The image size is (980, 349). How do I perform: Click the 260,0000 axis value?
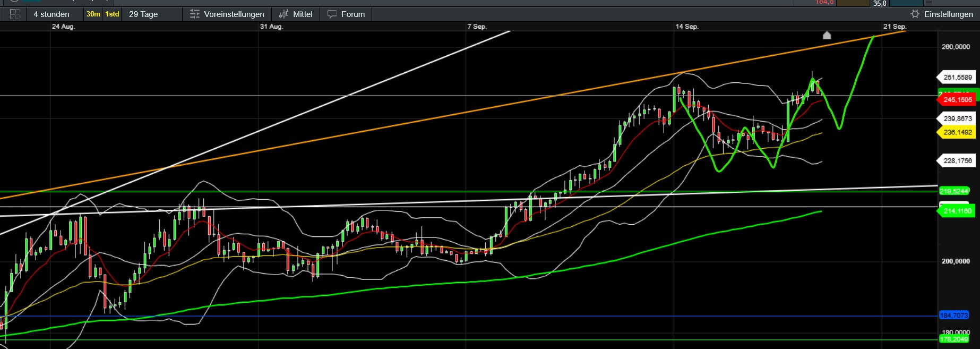[956, 47]
